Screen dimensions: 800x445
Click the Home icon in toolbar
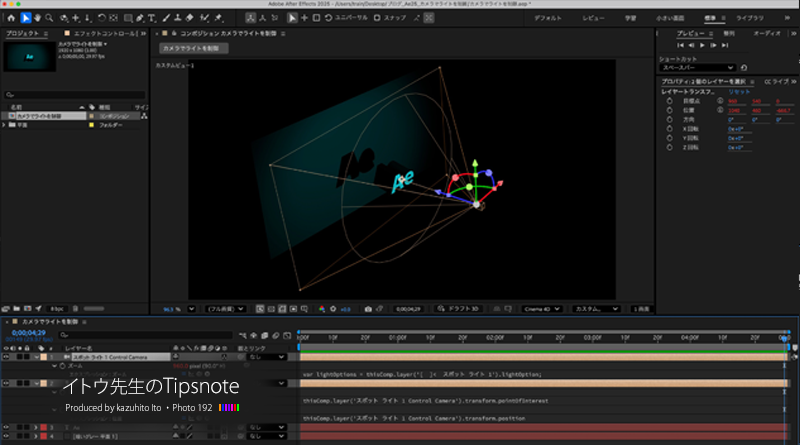[11, 18]
